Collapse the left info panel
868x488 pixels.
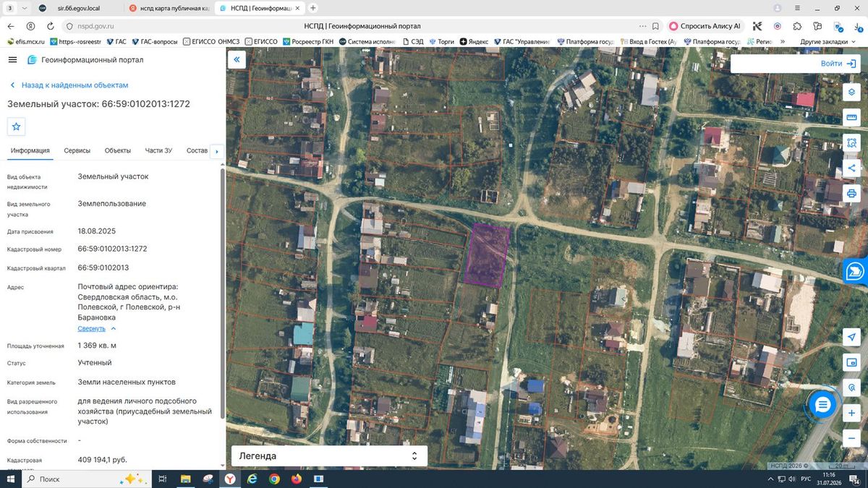click(x=237, y=60)
